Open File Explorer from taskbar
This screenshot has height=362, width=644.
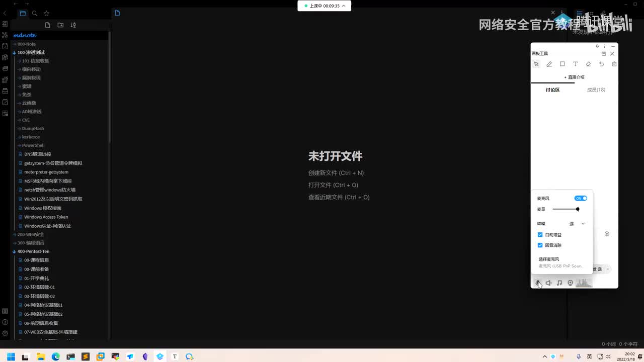(x=40, y=356)
